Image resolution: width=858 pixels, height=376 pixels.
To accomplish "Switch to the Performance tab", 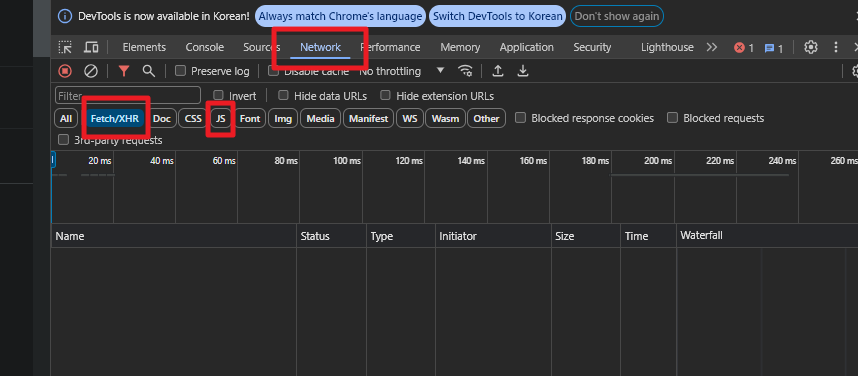I will click(390, 47).
